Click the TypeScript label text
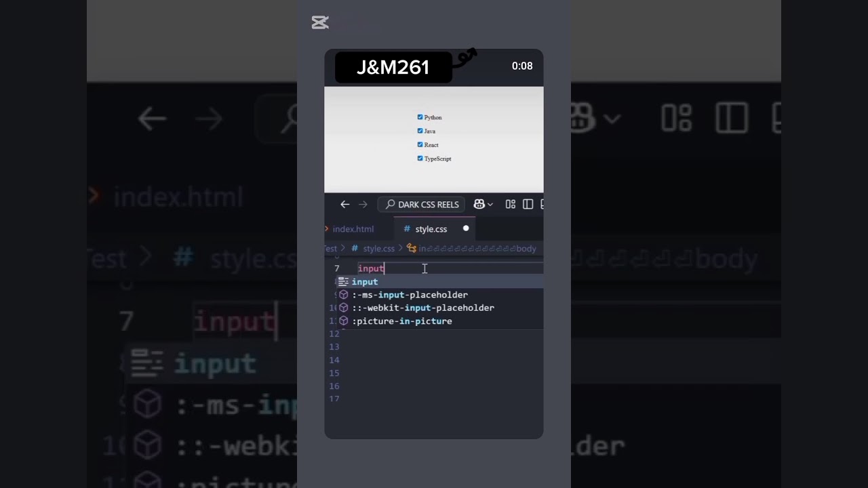 (437, 159)
